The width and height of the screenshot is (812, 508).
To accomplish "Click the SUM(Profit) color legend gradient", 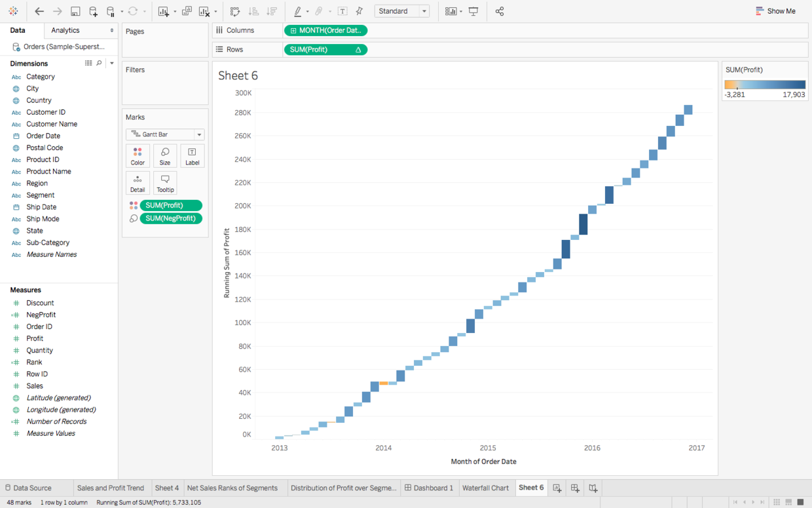I will pyautogui.click(x=765, y=85).
